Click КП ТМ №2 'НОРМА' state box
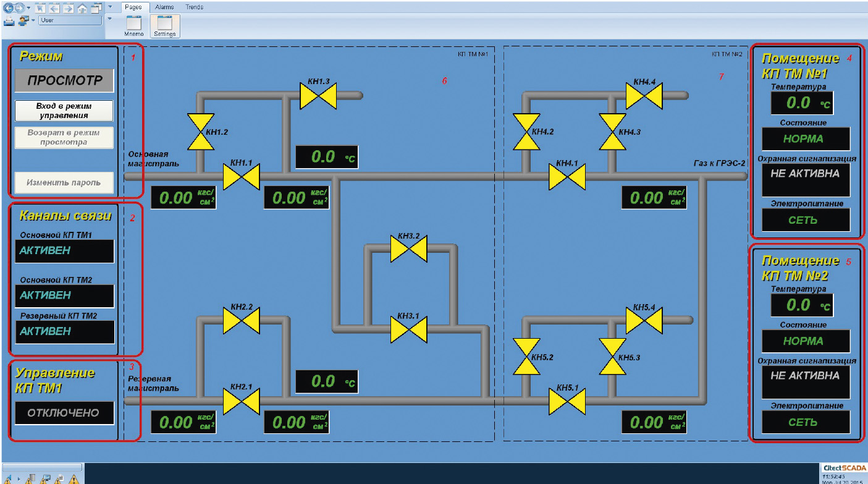This screenshot has height=484, width=868. [806, 341]
